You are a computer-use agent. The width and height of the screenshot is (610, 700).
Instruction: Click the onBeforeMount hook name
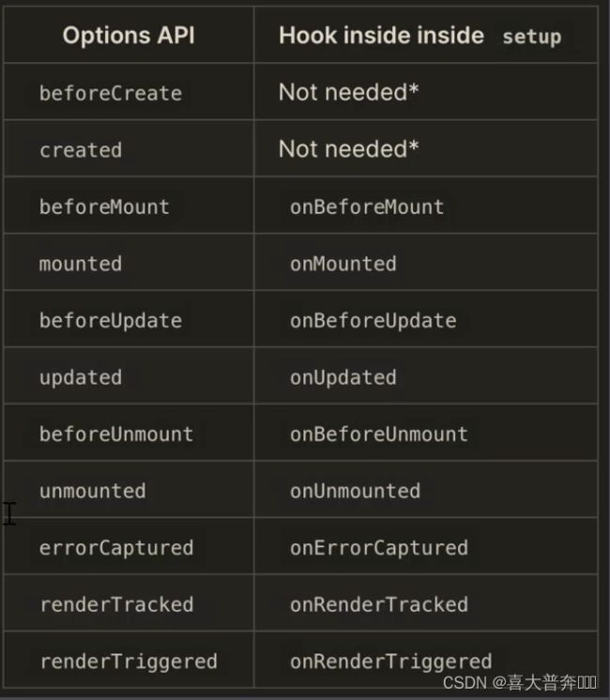click(x=367, y=206)
